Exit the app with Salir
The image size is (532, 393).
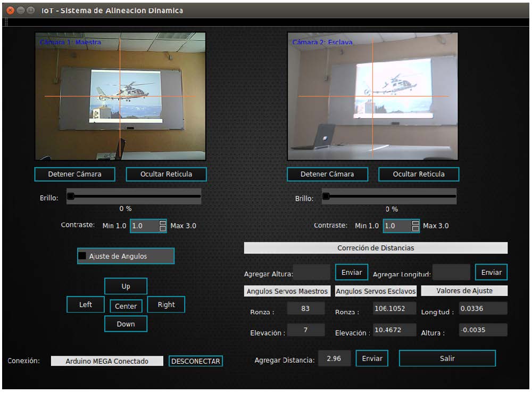pos(447,358)
